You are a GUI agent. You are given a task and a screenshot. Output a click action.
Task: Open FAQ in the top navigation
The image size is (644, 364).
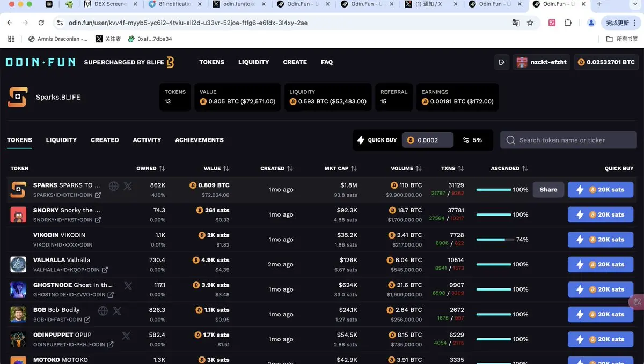pyautogui.click(x=327, y=62)
